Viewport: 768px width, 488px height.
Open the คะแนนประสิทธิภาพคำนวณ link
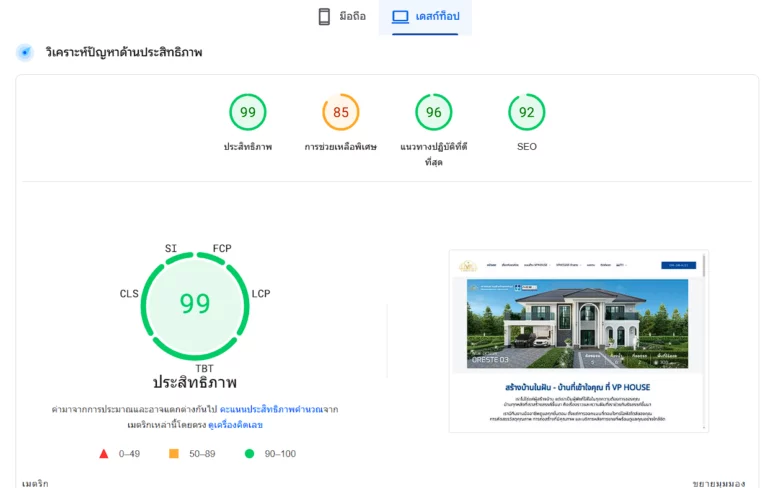(x=271, y=409)
